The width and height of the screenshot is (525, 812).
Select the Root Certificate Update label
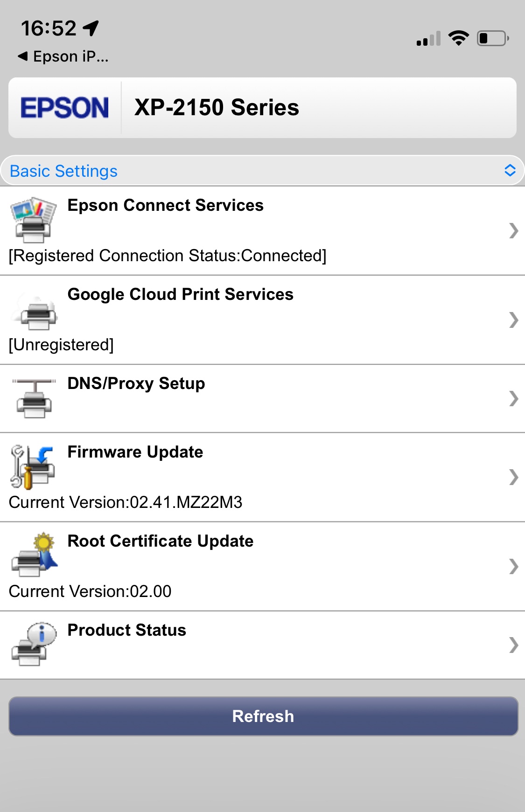[x=161, y=541]
